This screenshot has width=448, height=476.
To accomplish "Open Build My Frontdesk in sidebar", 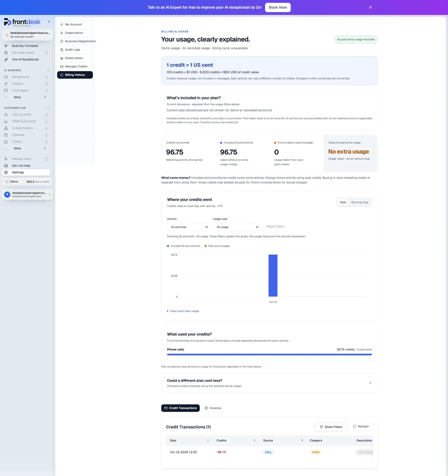I will pos(25,46).
